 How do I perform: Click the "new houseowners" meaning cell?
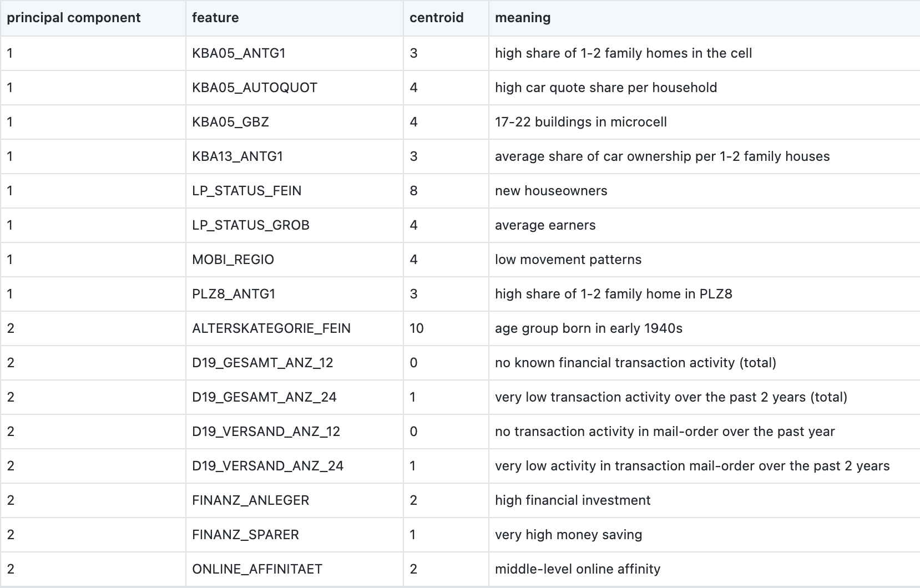coord(551,191)
